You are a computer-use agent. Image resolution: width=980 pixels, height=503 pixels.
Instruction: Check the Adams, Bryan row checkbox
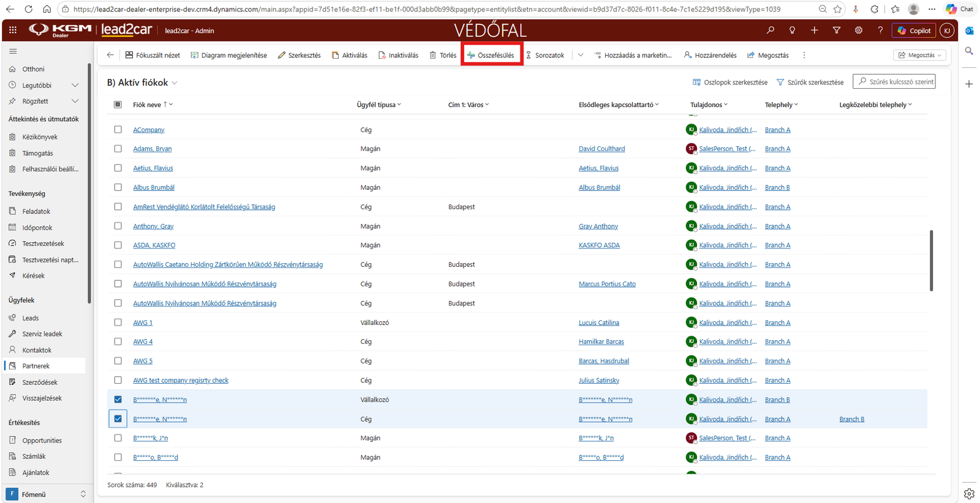[118, 149]
